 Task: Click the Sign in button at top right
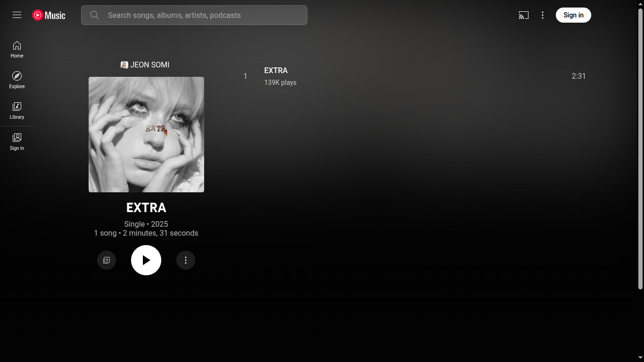click(573, 15)
